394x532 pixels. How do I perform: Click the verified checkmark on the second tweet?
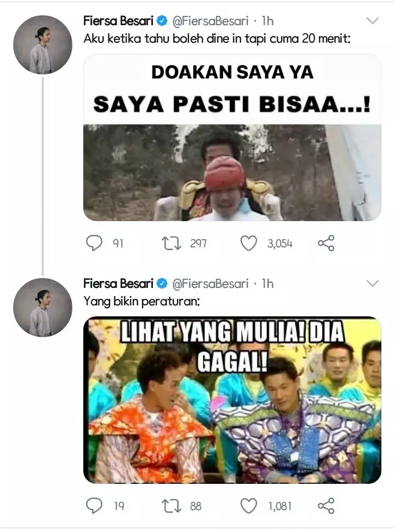click(161, 284)
